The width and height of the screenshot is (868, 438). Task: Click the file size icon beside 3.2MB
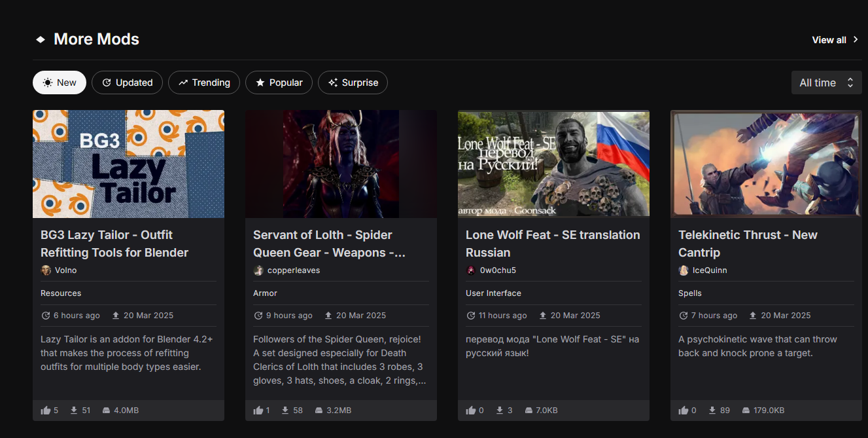click(x=319, y=411)
